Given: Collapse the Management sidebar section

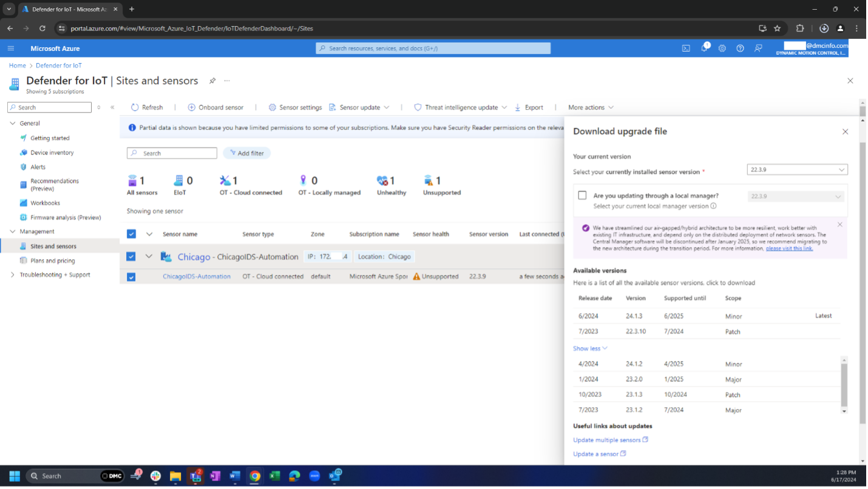Looking at the screenshot, I should [13, 232].
